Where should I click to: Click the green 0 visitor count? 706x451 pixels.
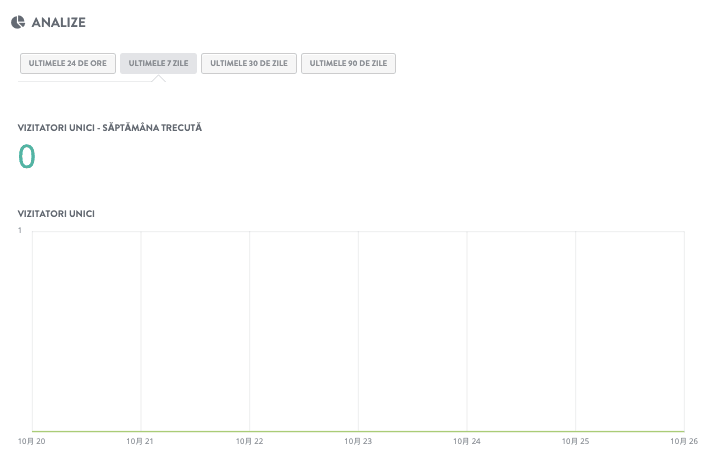(x=27, y=156)
